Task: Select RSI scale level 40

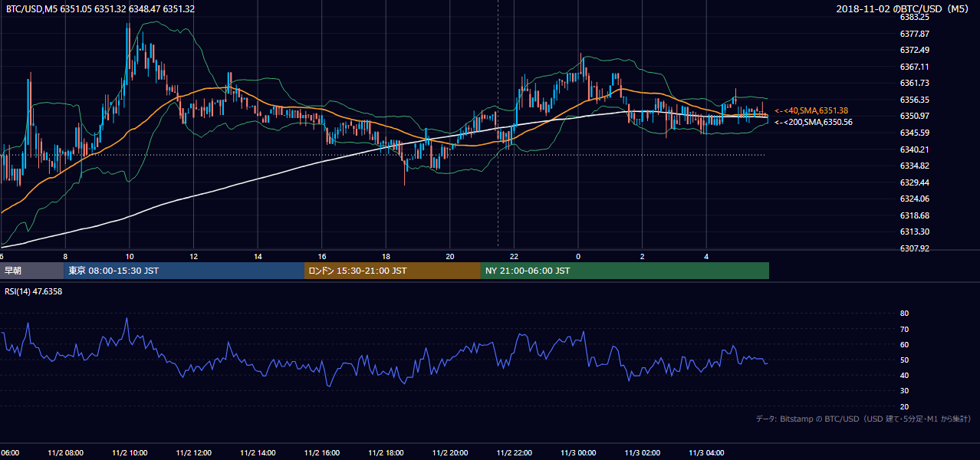Action: (905, 375)
